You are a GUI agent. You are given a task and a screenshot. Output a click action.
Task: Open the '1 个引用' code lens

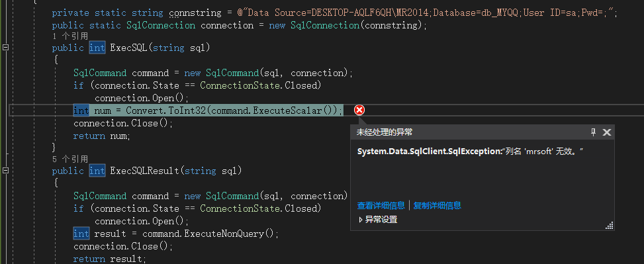[70, 36]
